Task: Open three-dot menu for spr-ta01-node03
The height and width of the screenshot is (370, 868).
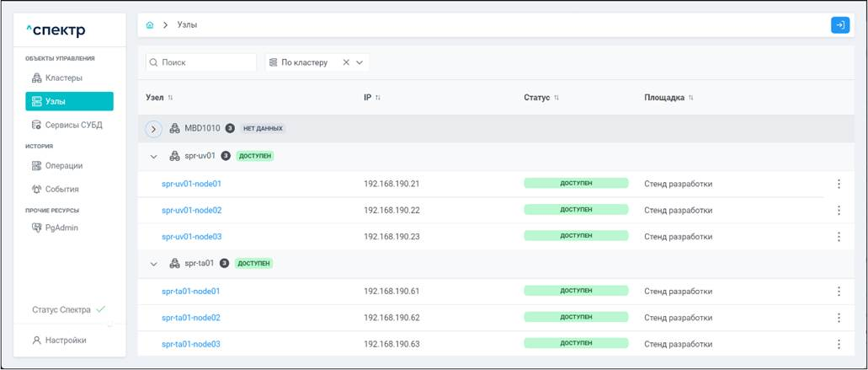Action: coord(839,344)
